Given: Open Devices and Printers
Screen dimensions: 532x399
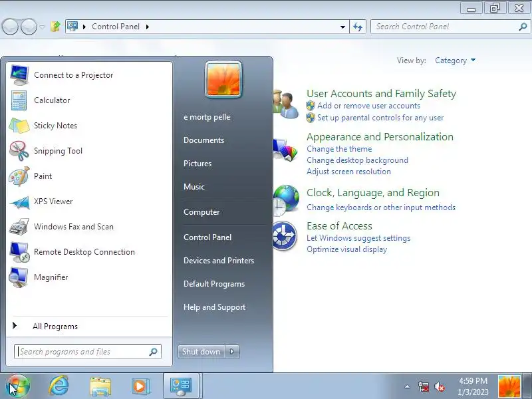Looking at the screenshot, I should (x=219, y=261).
